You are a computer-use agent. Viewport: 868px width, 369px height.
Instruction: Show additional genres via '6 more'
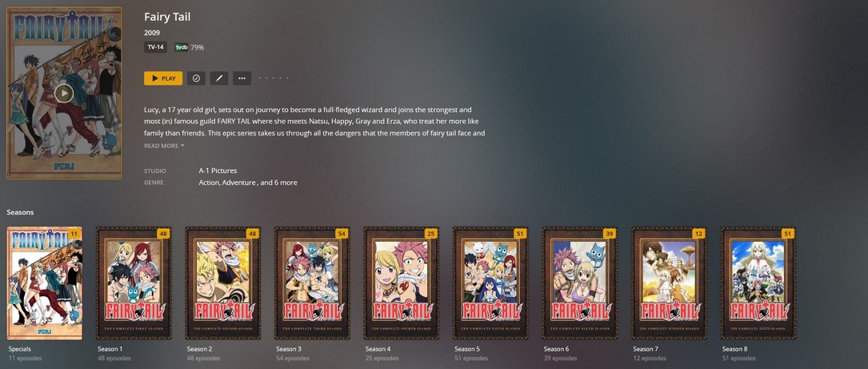click(286, 182)
